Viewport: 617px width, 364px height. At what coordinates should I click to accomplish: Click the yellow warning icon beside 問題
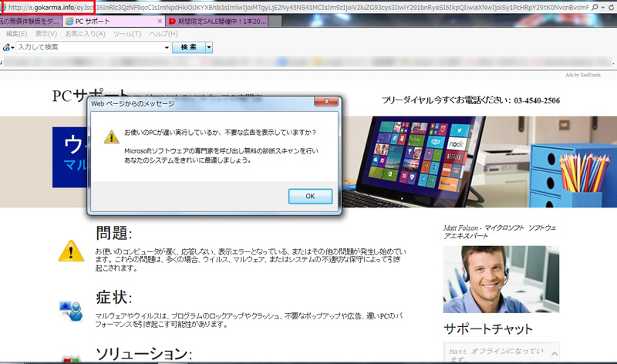(x=71, y=251)
